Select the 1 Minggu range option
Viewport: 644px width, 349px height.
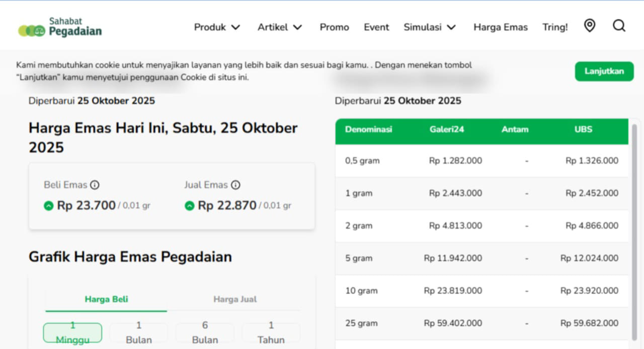72,332
